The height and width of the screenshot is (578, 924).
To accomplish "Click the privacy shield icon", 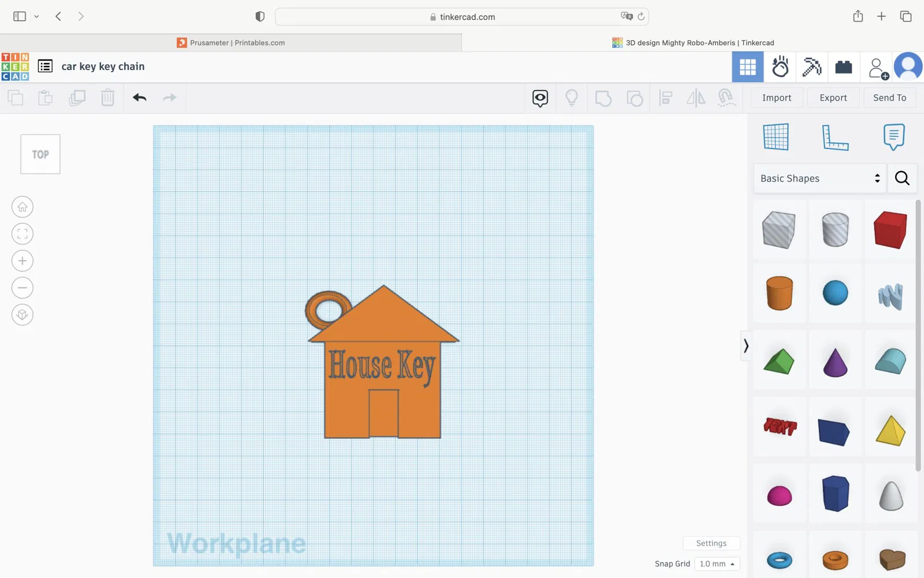I will (260, 17).
